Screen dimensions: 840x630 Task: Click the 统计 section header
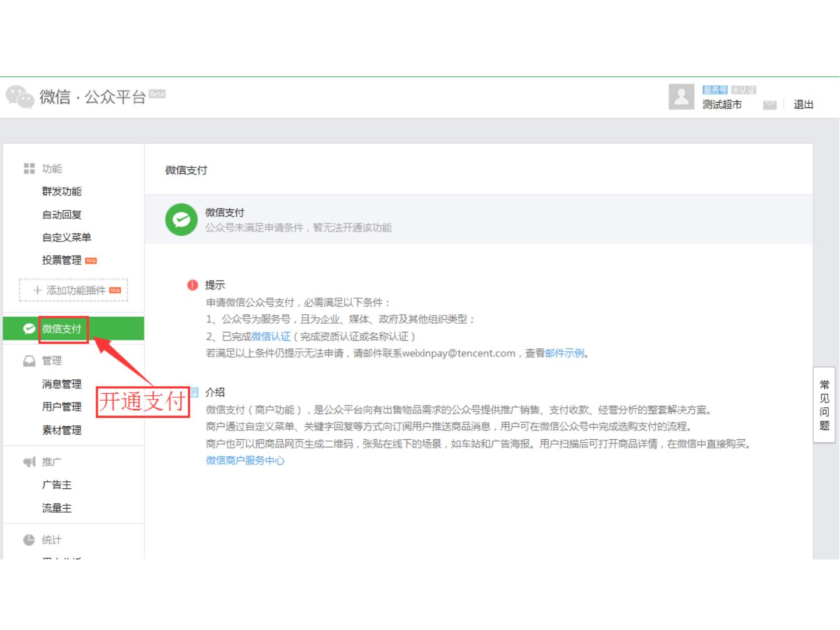[52, 540]
